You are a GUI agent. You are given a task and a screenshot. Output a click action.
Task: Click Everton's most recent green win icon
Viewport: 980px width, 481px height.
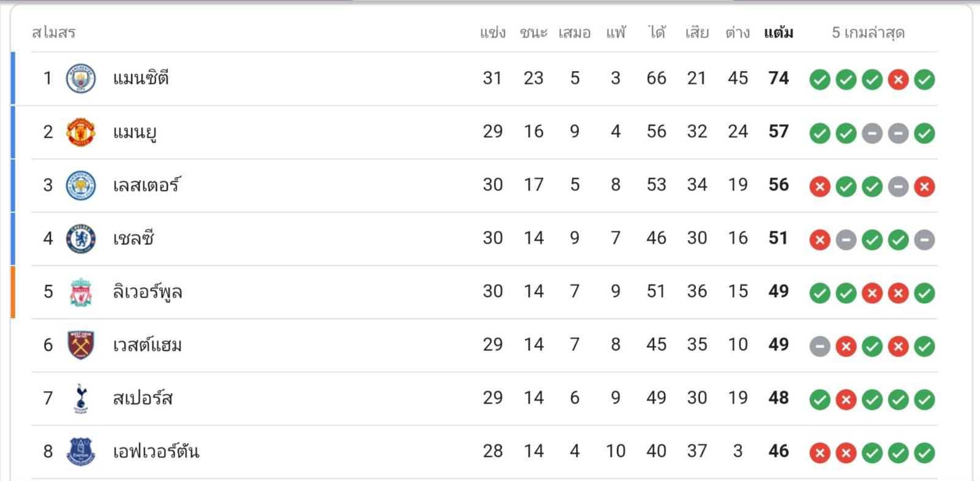(925, 453)
